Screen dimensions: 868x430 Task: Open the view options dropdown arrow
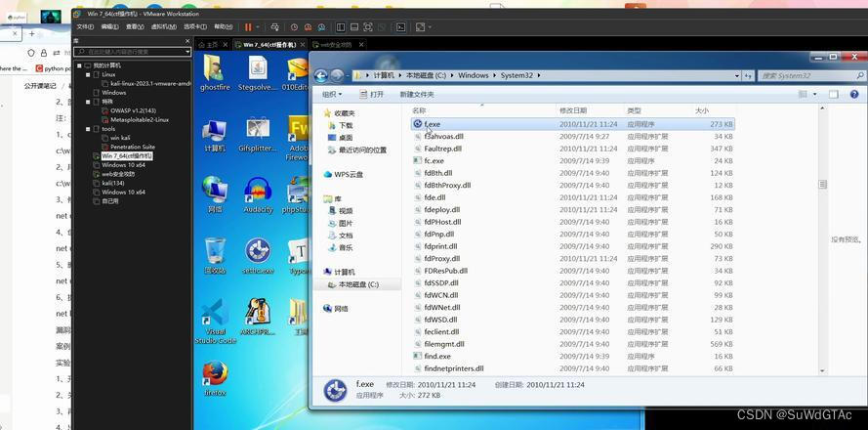tap(815, 95)
